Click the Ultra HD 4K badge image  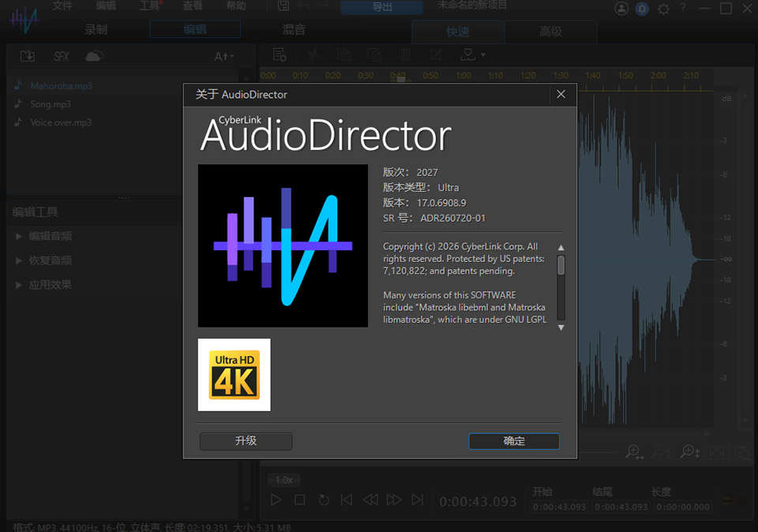(x=235, y=375)
